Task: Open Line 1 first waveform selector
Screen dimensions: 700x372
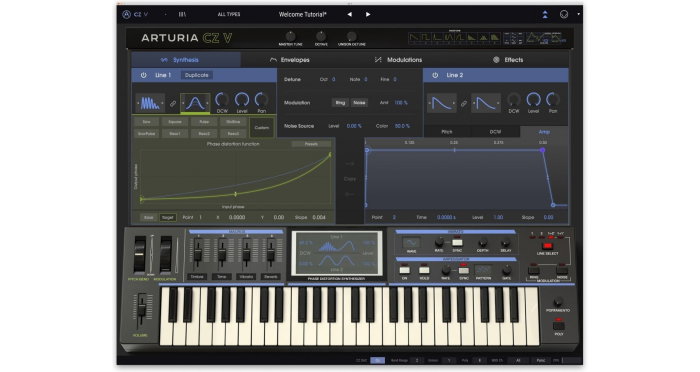Action: (x=150, y=104)
